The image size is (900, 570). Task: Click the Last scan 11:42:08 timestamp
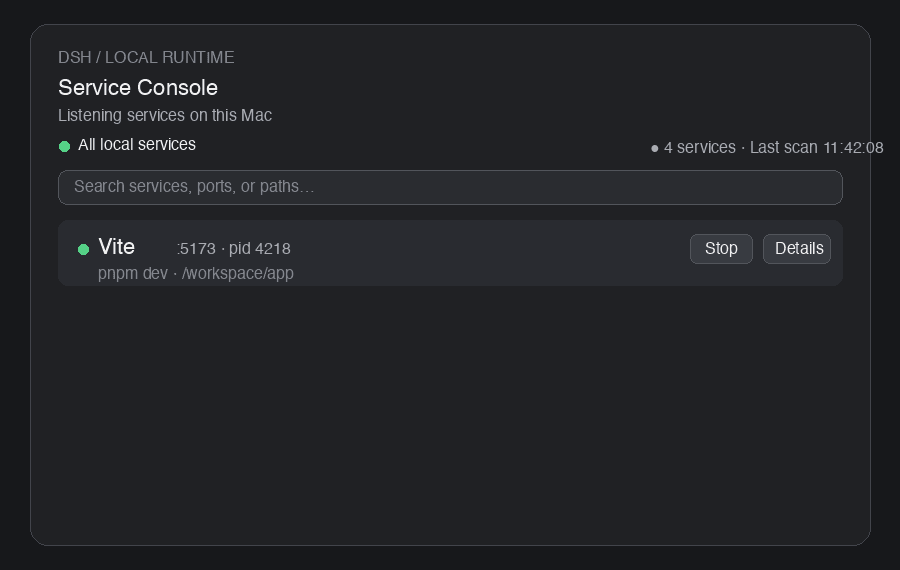point(816,148)
